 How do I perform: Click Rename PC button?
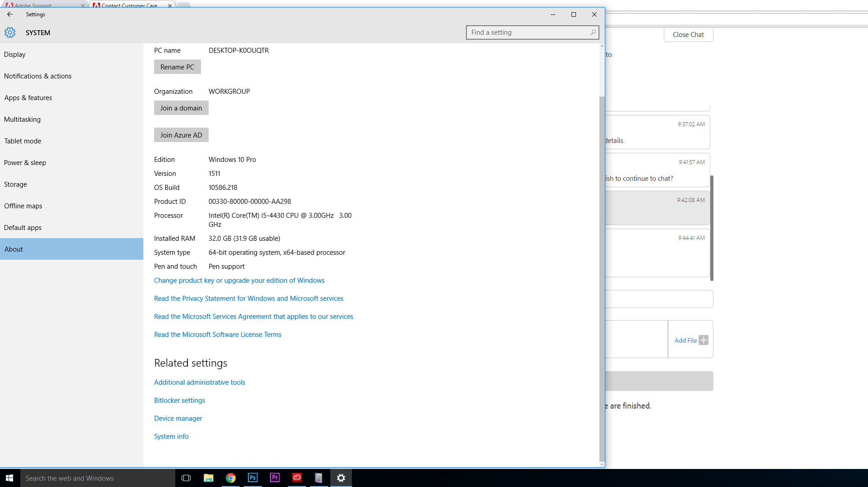177,66
